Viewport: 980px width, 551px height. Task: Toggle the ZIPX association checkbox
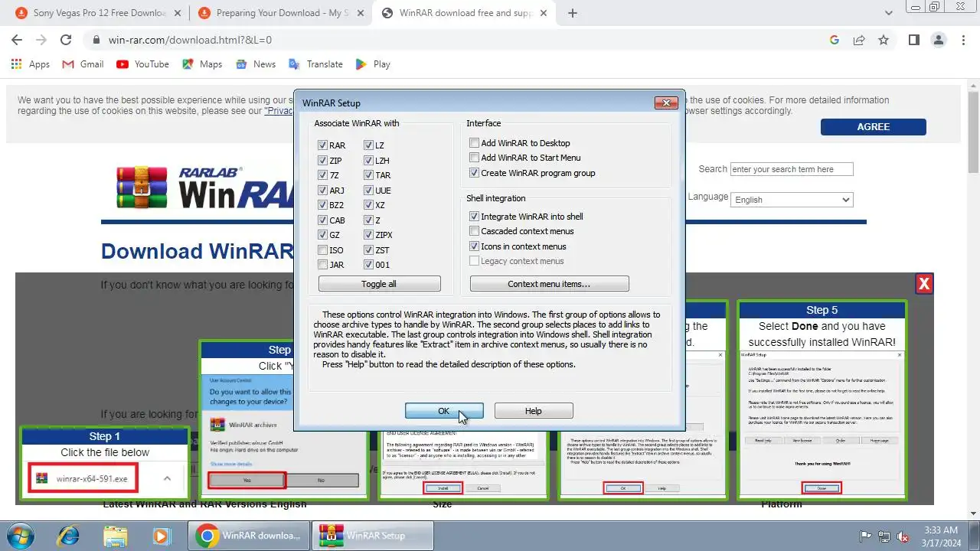369,235
